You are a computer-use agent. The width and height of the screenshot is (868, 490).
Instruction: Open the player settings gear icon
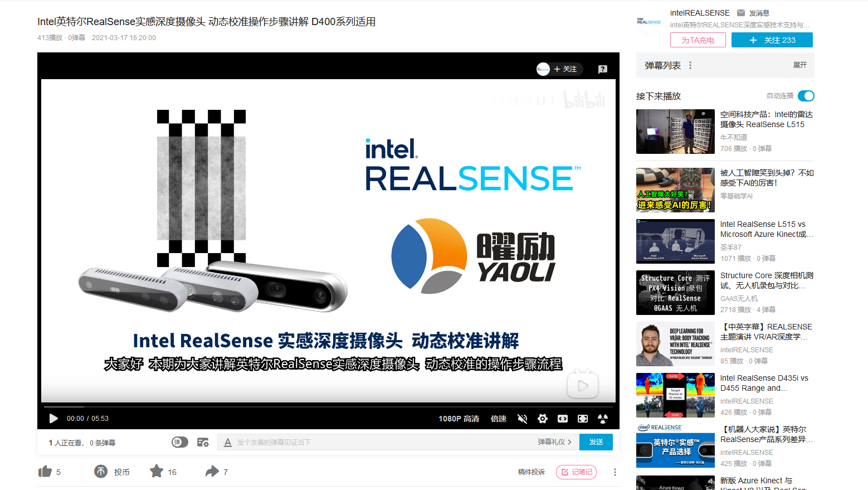click(542, 418)
